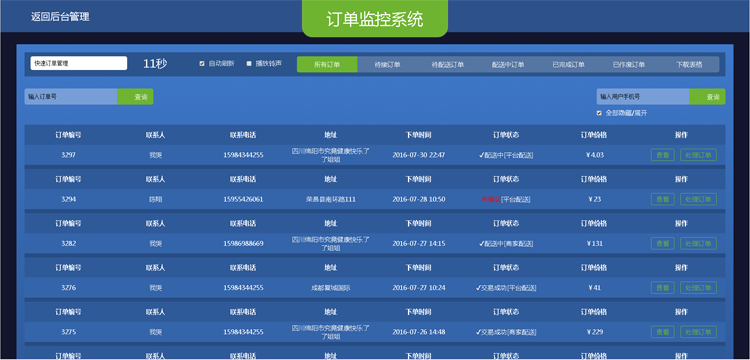
Task: Click order time 2016-07-28 10:50
Action: click(419, 199)
